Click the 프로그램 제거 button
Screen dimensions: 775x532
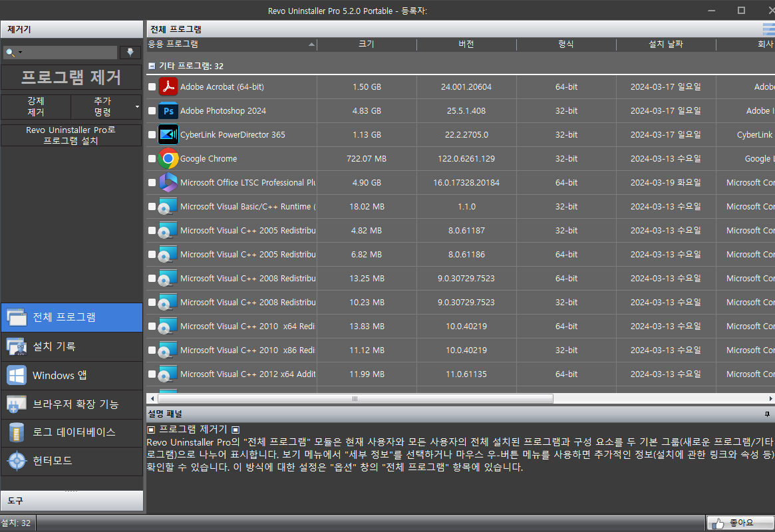point(71,78)
